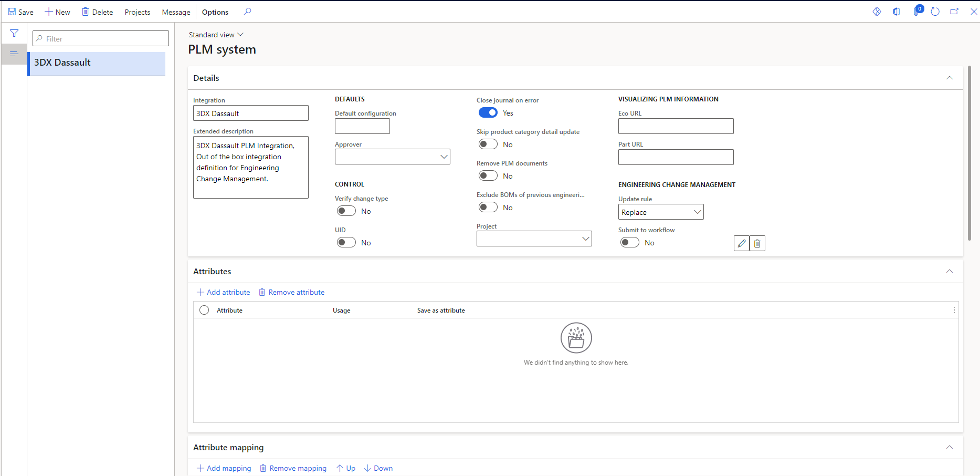
Task: Refresh the page using the refresh icon
Action: [935, 12]
